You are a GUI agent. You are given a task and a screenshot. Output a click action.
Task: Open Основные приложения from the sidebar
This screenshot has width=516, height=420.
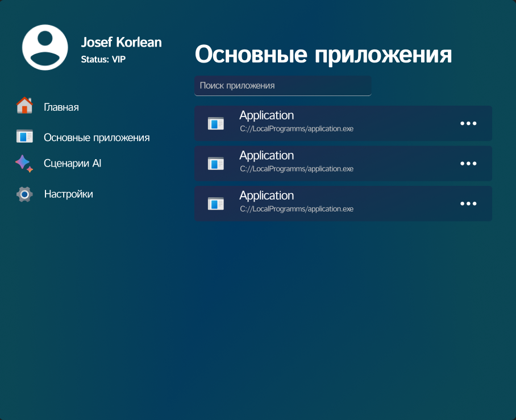click(x=97, y=137)
